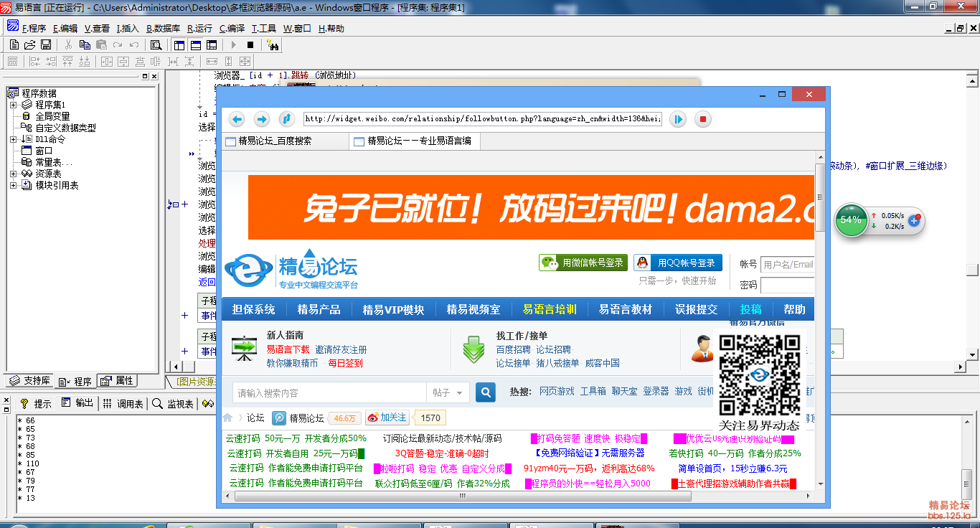Screen dimensions: 980x528
Task: Expand the 资源表 tree node
Action: coord(13,174)
